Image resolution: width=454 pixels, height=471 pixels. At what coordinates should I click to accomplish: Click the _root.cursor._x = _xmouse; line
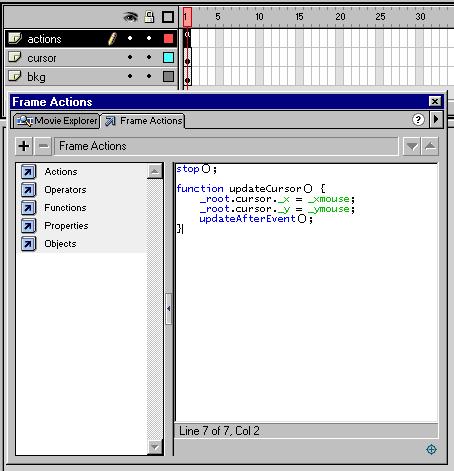pos(277,199)
